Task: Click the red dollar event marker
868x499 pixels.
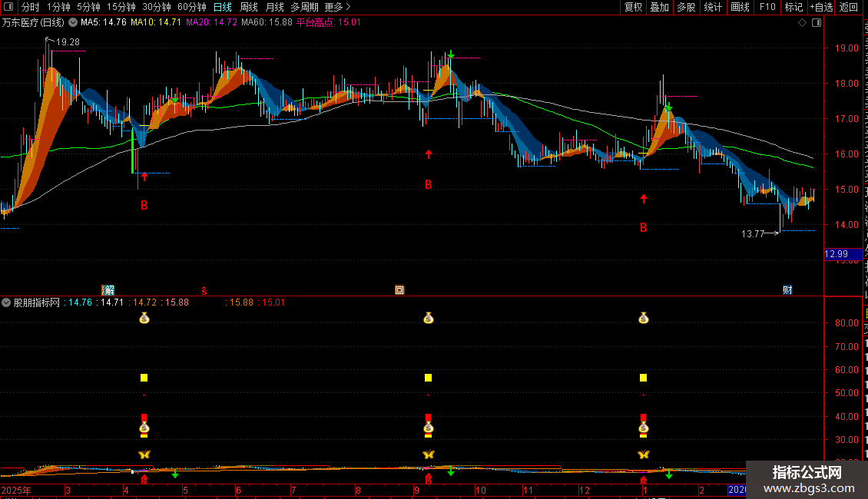Action: 204,289
